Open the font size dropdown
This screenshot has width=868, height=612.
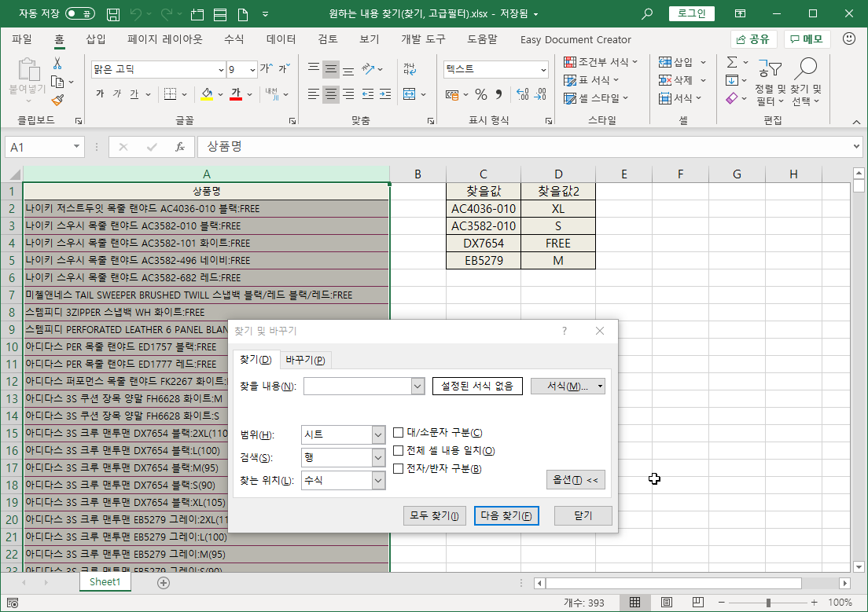(x=252, y=69)
